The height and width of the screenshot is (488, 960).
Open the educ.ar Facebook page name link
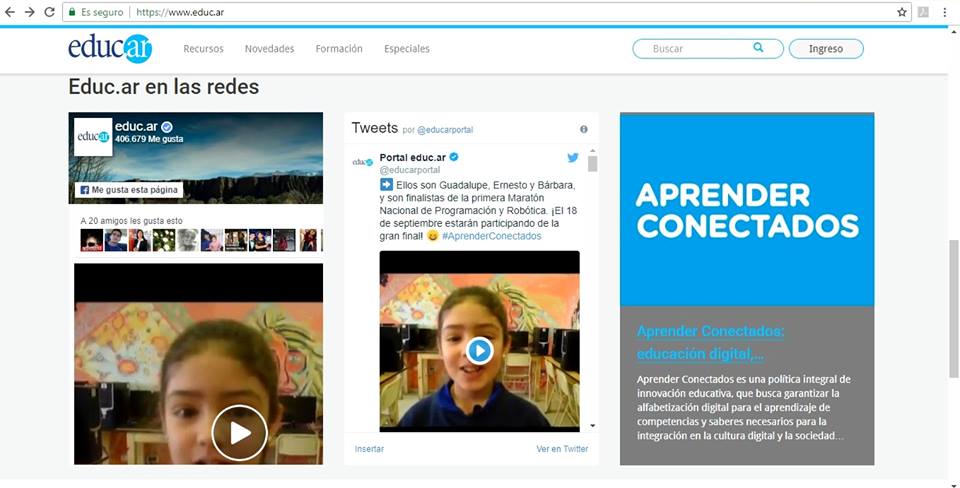[136, 127]
